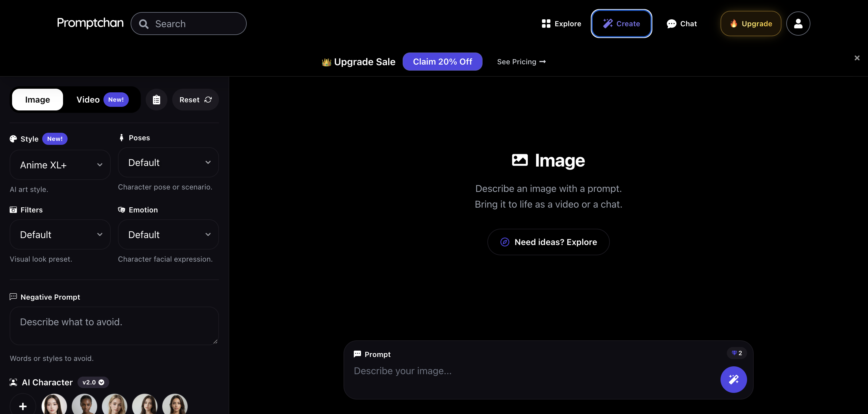Open the Explore page
Image resolution: width=868 pixels, height=414 pixels.
561,24
